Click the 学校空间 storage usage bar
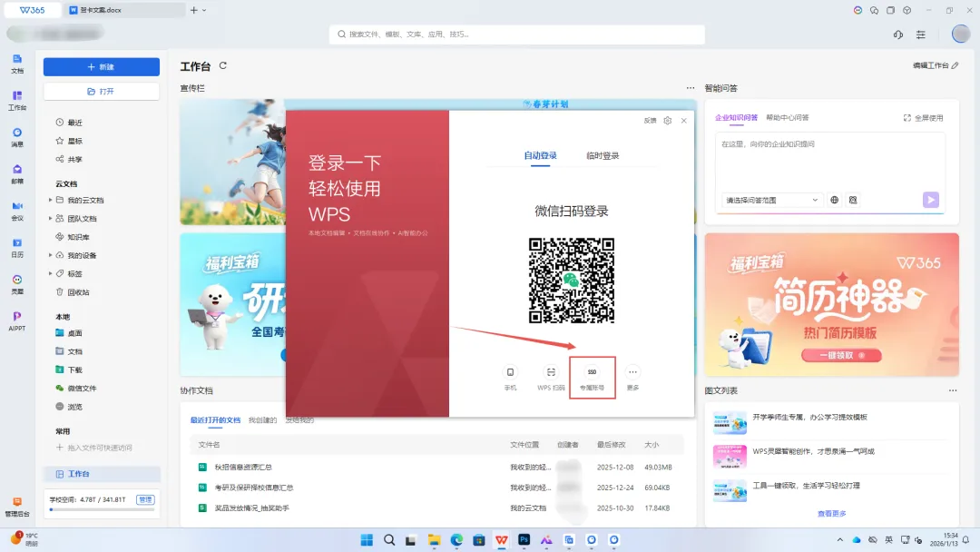Viewport: 980px width, 552px height. 102,509
